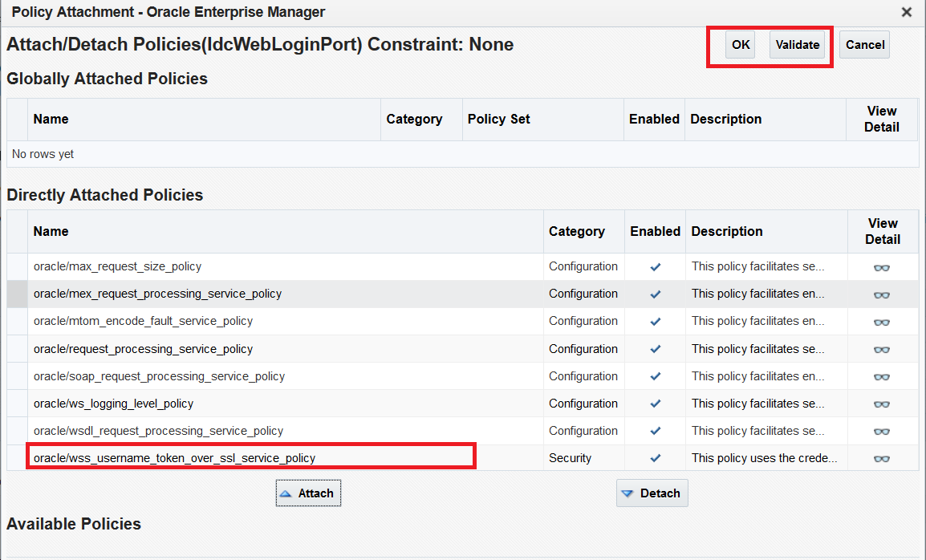This screenshot has width=926, height=560.
Task: Click enabled checkmark of mtom_encode_fault_service_policy
Action: pos(655,322)
